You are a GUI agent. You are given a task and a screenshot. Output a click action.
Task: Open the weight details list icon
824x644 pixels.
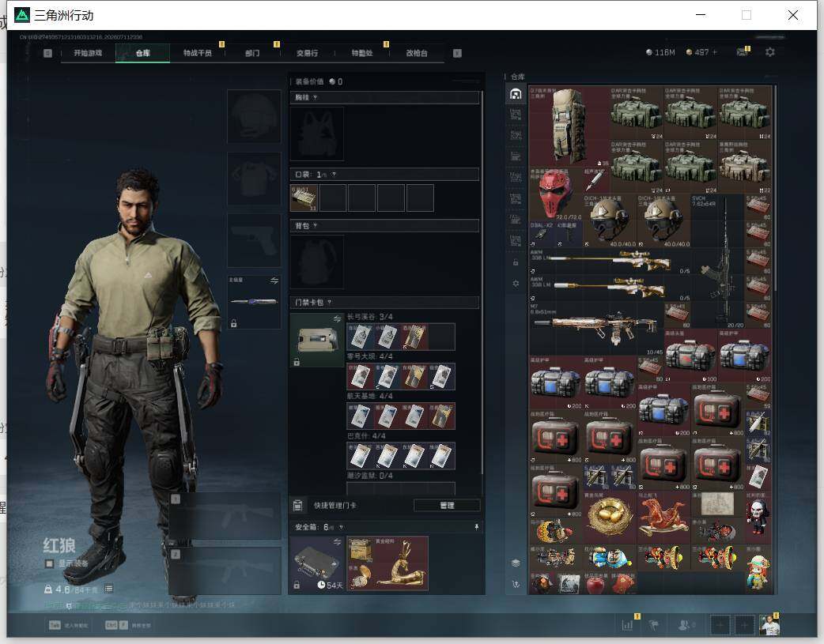pyautogui.click(x=108, y=589)
